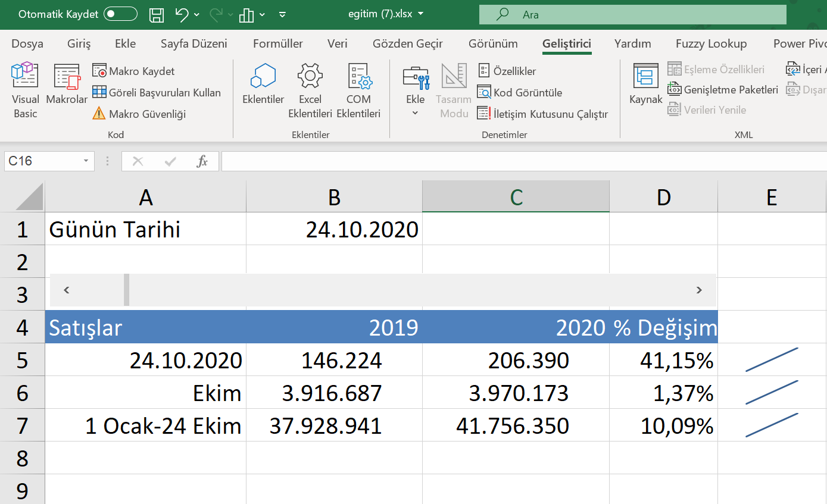Select the 1 Ocak-24 Ekim cell
This screenshot has width=827, height=504.
(x=146, y=425)
